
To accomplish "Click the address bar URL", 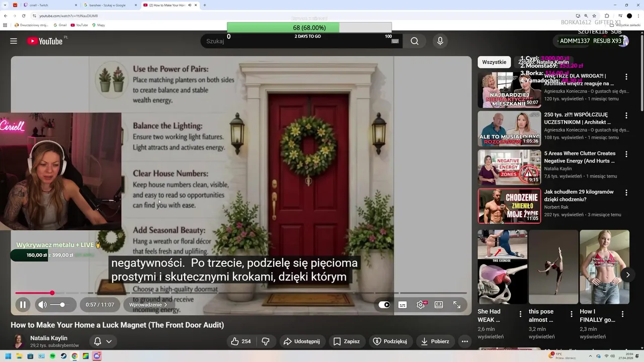I will (x=68, y=16).
